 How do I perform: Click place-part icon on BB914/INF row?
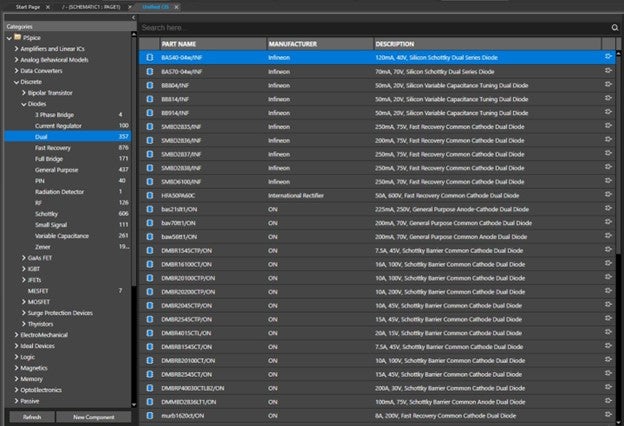(608, 112)
